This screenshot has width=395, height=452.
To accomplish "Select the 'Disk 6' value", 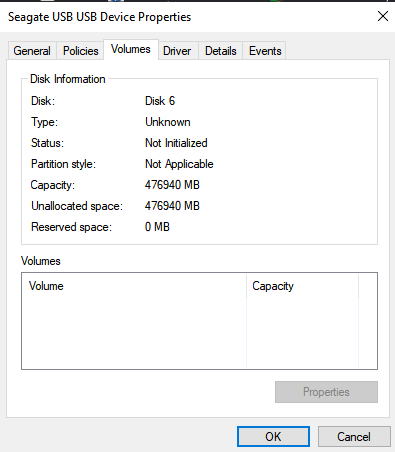I will (160, 101).
